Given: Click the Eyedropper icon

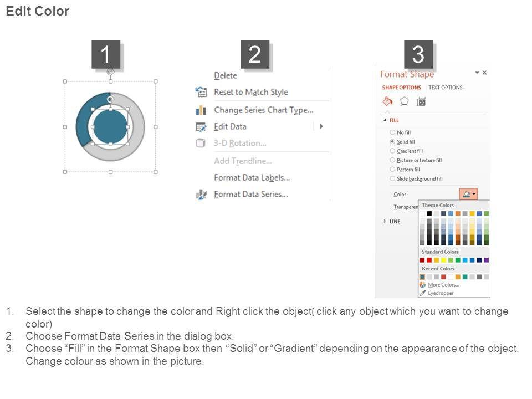Looking at the screenshot, I should click(x=423, y=293).
